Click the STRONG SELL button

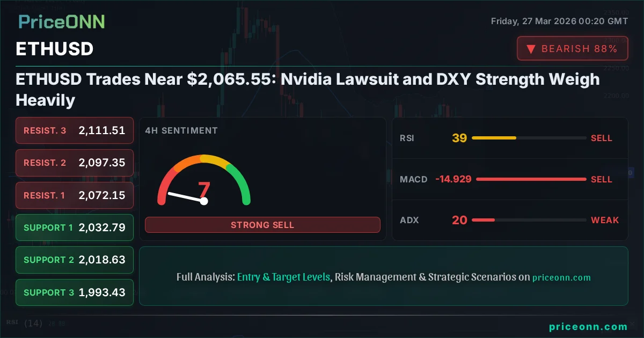(x=262, y=225)
